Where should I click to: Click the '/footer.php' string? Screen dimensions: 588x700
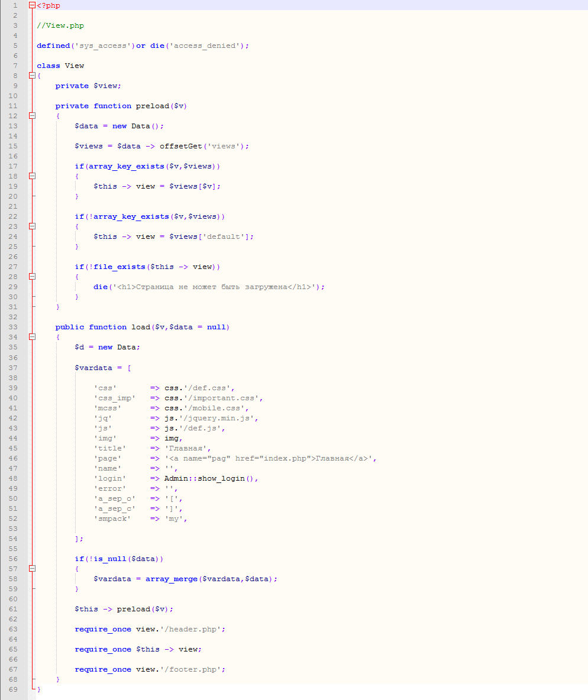pos(190,669)
